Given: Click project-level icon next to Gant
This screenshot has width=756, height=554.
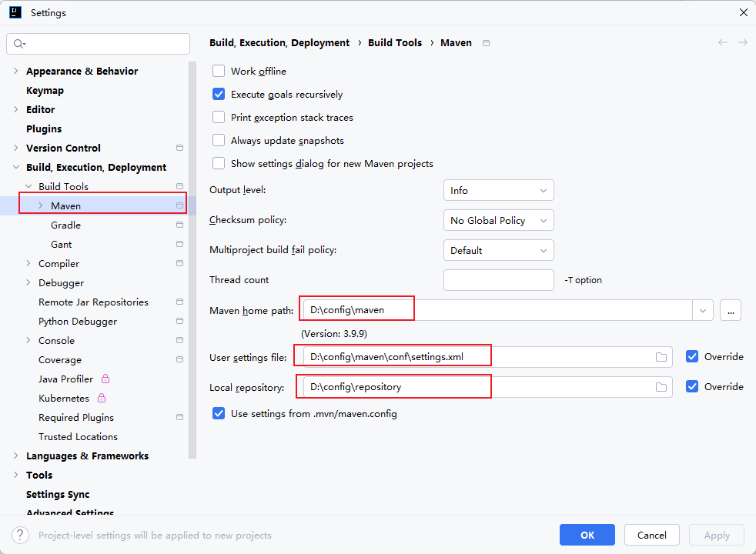Looking at the screenshot, I should 180,244.
